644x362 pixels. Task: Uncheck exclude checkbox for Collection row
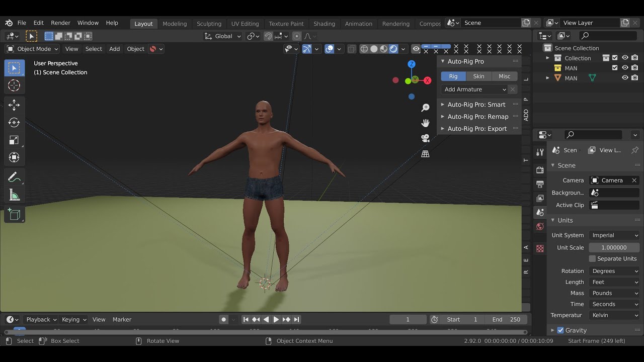tap(615, 58)
